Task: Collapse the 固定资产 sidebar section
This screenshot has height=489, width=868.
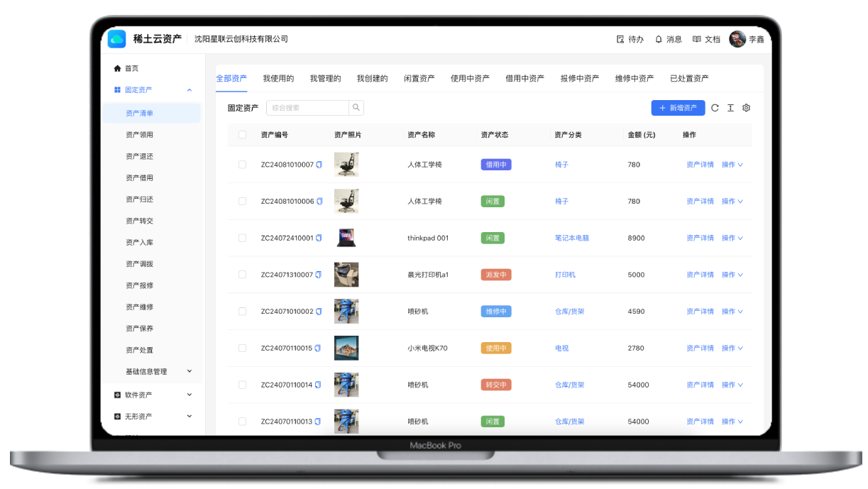Action: pyautogui.click(x=189, y=90)
